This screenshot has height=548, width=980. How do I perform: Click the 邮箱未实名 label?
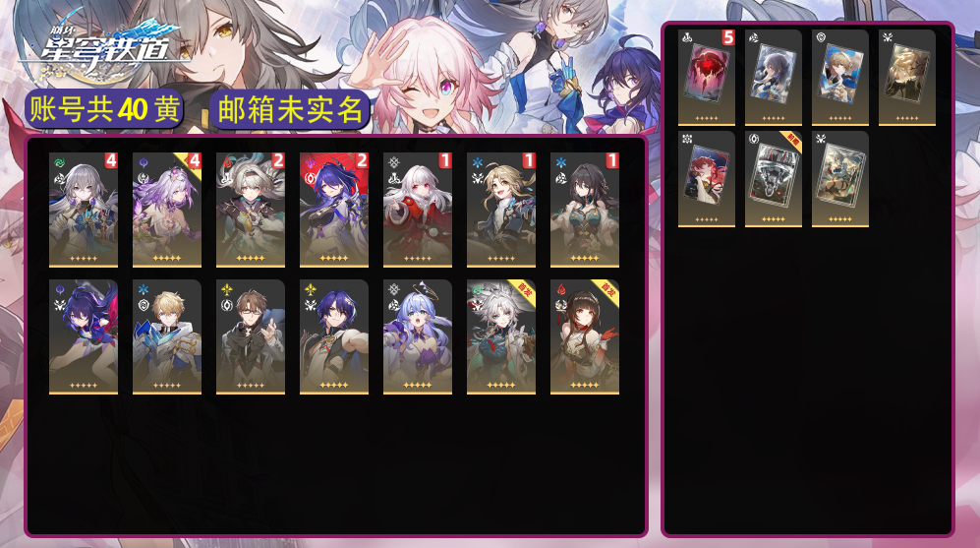click(x=290, y=110)
